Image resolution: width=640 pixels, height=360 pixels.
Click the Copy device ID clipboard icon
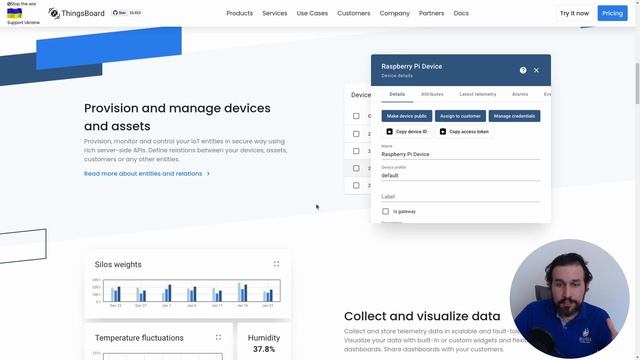coord(389,131)
